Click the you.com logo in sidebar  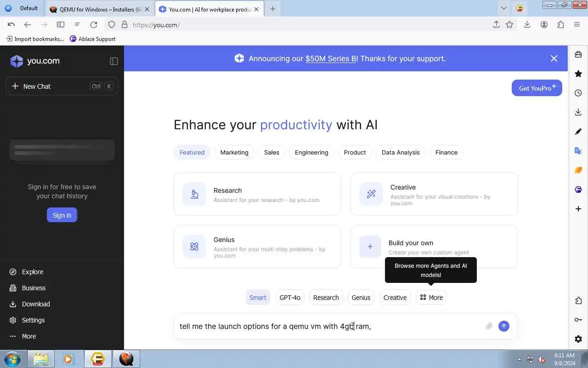click(35, 61)
